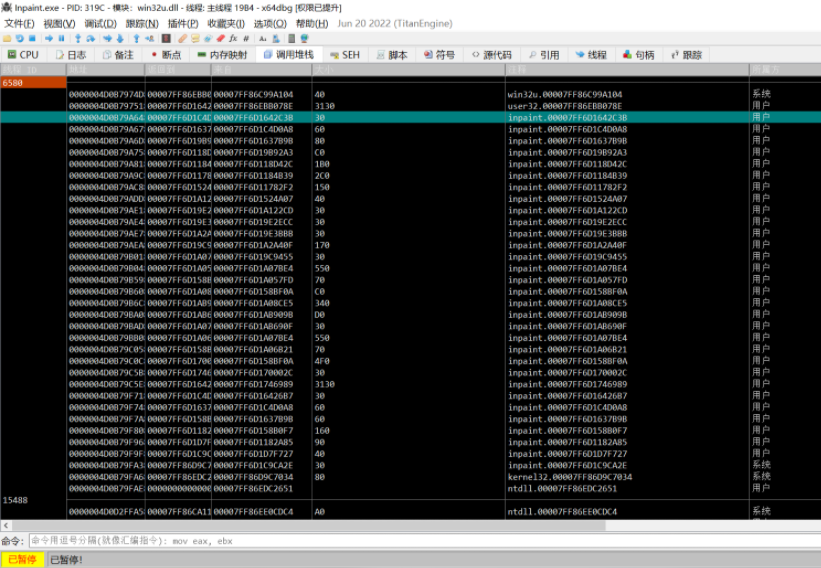
Task: Find string references with the A icon
Action: pyautogui.click(x=262, y=38)
